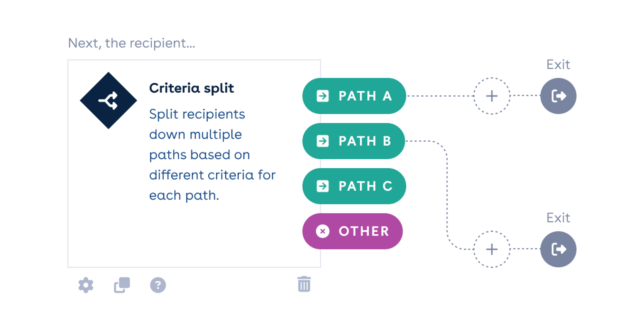Open settings via the gear icon
Viewport: 644px width, 336px height.
tap(85, 285)
